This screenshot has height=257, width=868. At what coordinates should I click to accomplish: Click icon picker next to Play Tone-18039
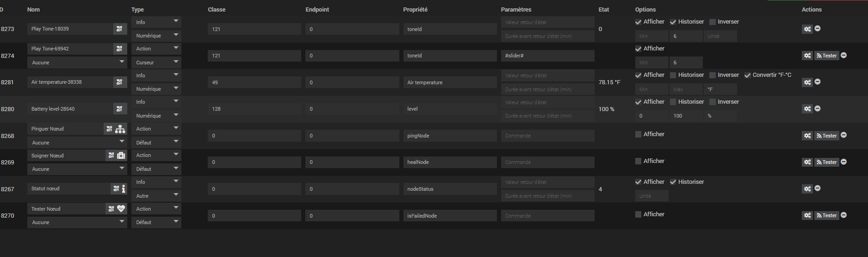[x=119, y=29]
